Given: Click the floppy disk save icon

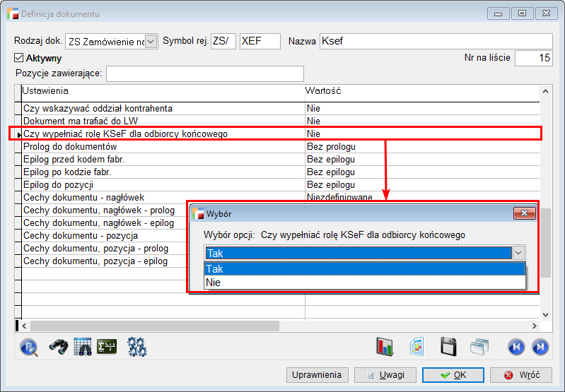Looking at the screenshot, I should tap(448, 347).
